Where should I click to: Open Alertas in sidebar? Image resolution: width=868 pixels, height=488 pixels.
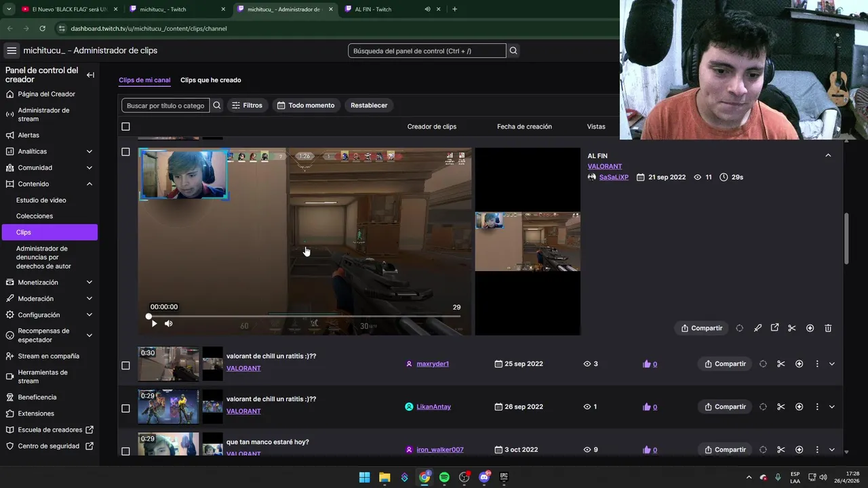point(28,135)
